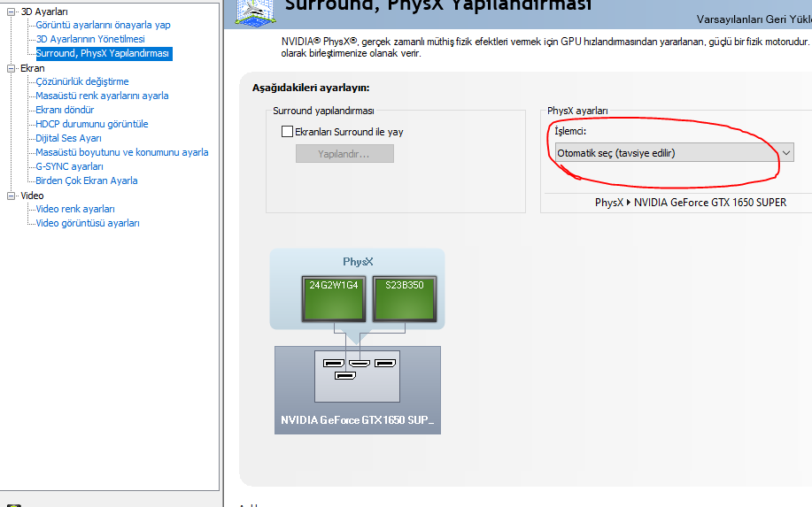Enable Ekranları Surround ile yay checkbox
812x507 pixels.
pos(287,132)
